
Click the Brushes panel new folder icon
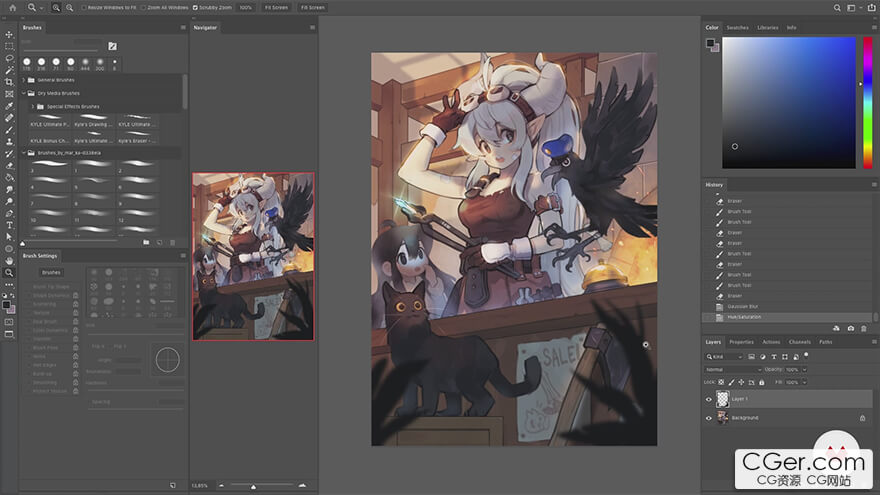tap(146, 242)
